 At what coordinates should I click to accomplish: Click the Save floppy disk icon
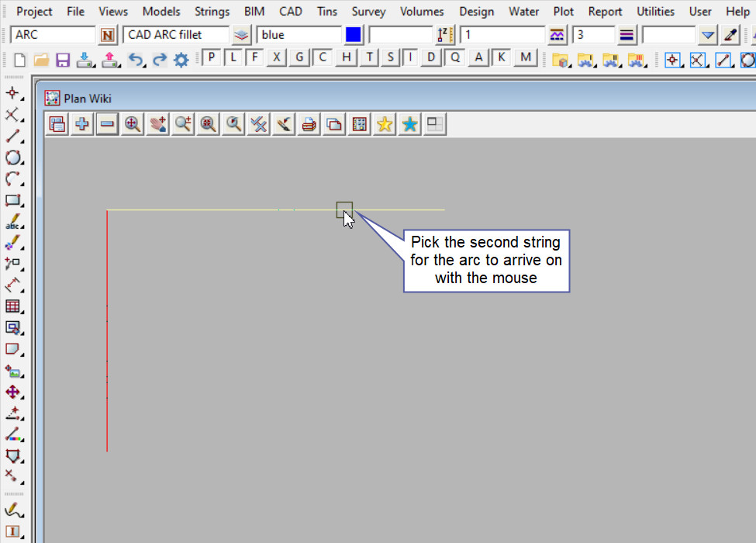pyautogui.click(x=63, y=60)
